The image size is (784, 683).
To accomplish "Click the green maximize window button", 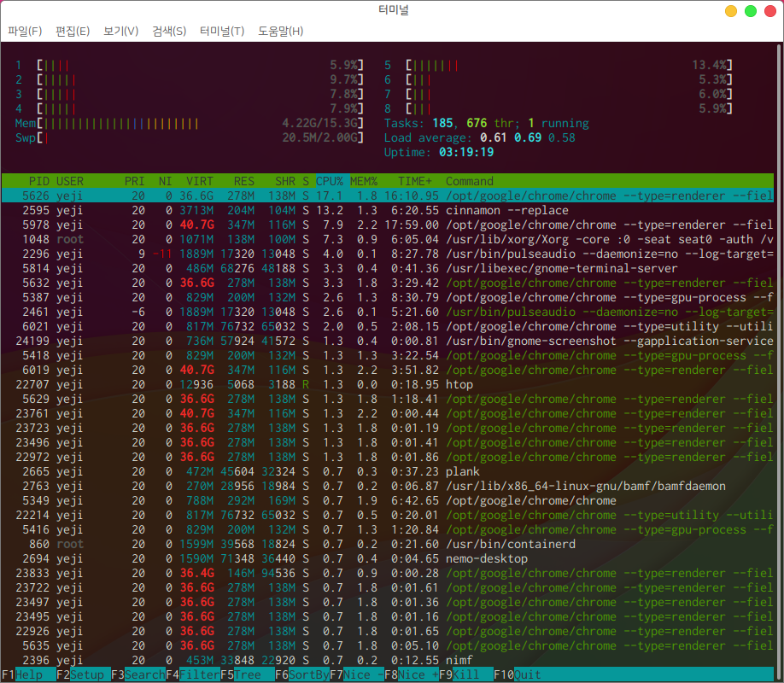I will [x=751, y=11].
